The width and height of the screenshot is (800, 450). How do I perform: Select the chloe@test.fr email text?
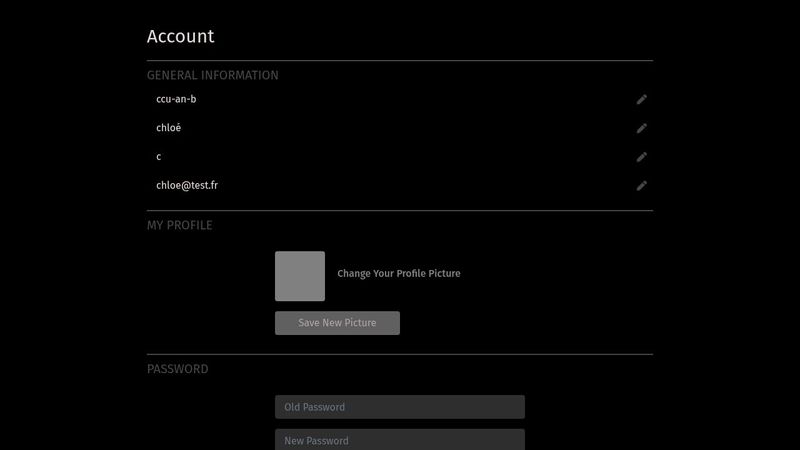point(186,185)
